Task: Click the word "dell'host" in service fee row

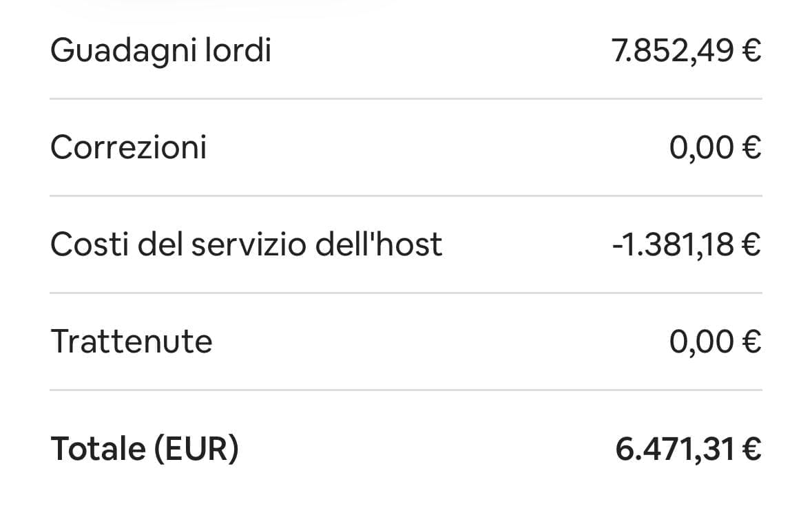Action: (379, 244)
